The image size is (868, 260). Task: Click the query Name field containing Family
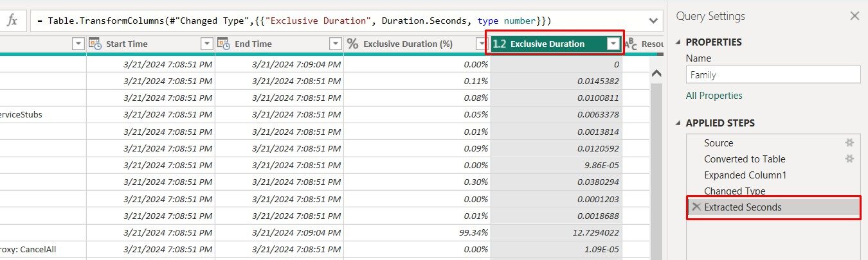click(x=773, y=74)
